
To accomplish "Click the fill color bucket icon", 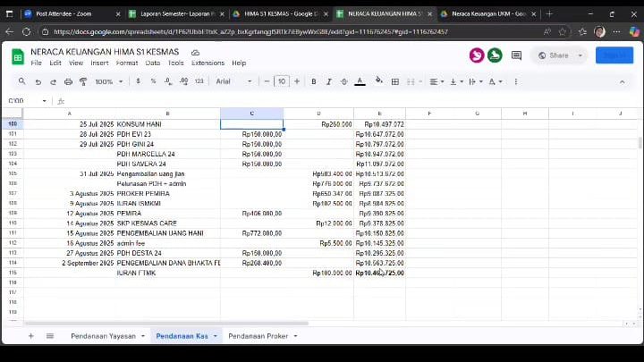I will (x=378, y=81).
